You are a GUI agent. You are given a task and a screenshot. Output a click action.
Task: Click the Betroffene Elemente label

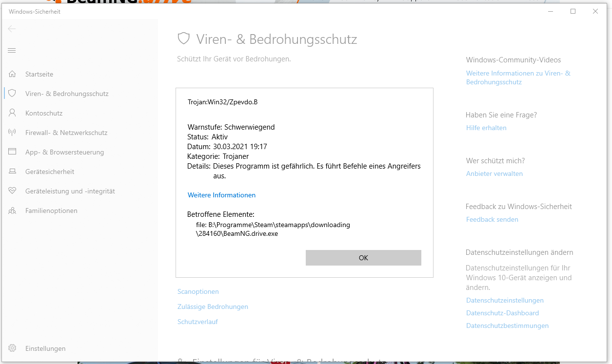(221, 214)
